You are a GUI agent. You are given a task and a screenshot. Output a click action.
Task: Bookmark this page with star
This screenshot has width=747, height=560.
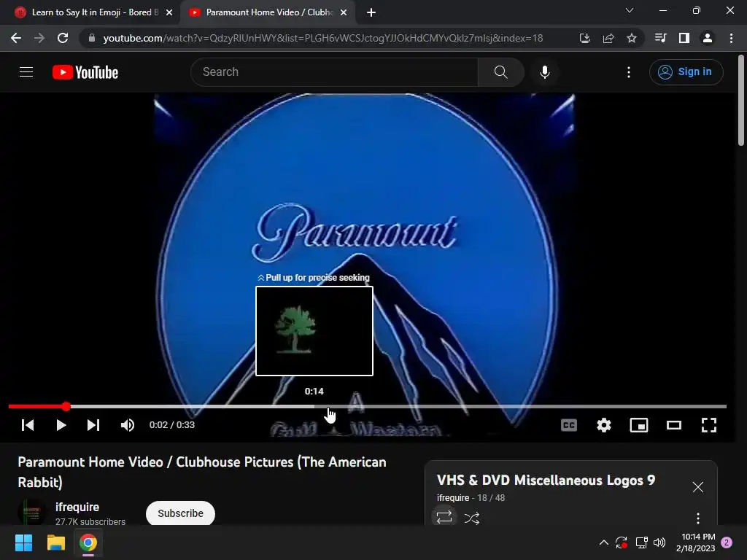(x=632, y=38)
